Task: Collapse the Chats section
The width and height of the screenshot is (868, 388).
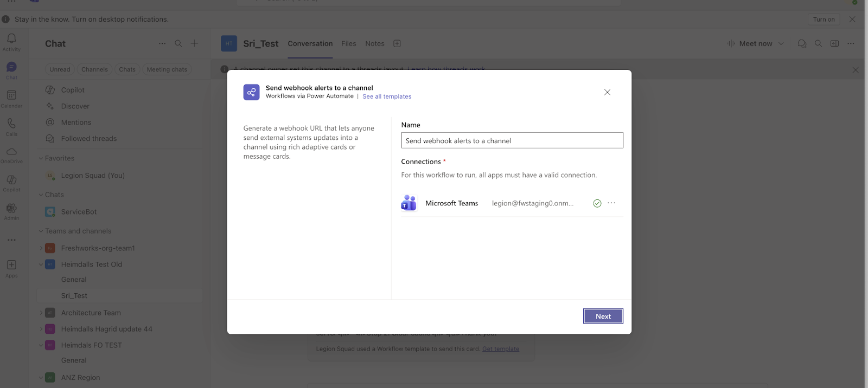Action: (x=41, y=195)
